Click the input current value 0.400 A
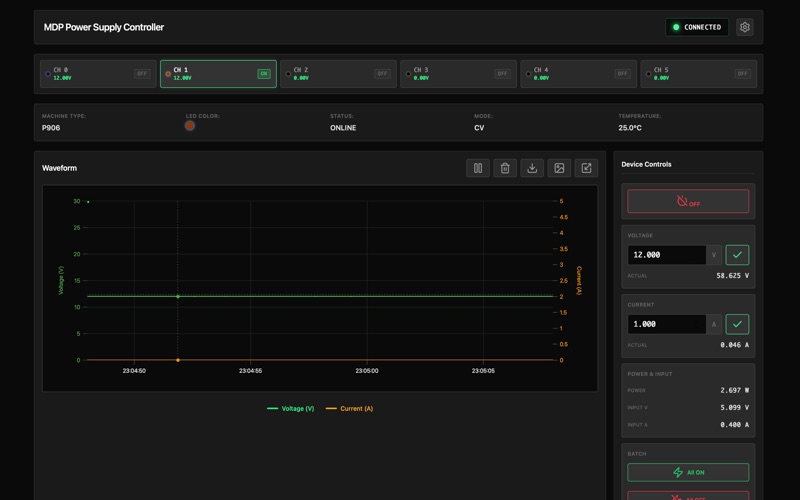The width and height of the screenshot is (800, 500). tap(734, 424)
